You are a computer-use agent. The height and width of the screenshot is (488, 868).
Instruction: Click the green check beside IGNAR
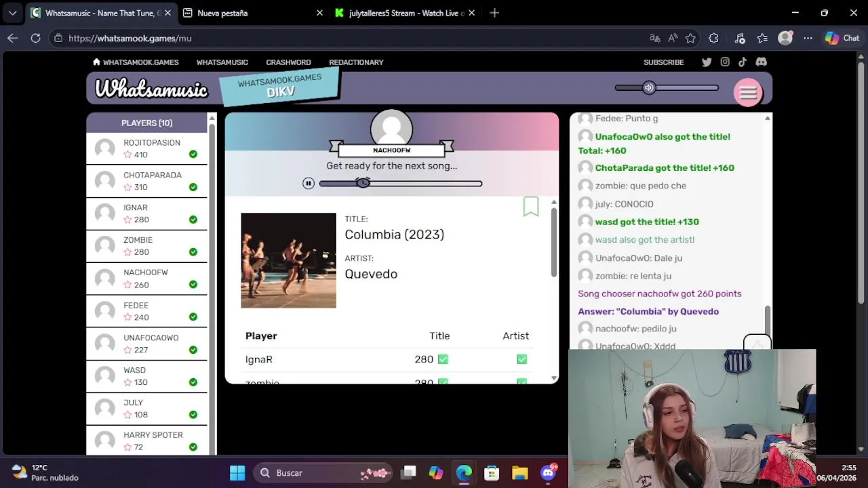[x=193, y=220]
